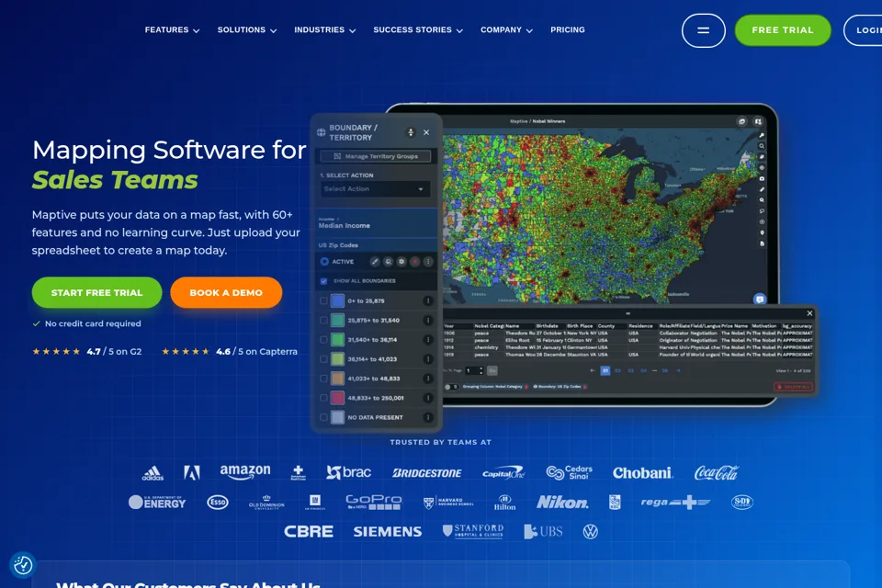The width and height of the screenshot is (882, 588).
Task: Expand the Success Stories nav dropdown
Action: tap(418, 29)
